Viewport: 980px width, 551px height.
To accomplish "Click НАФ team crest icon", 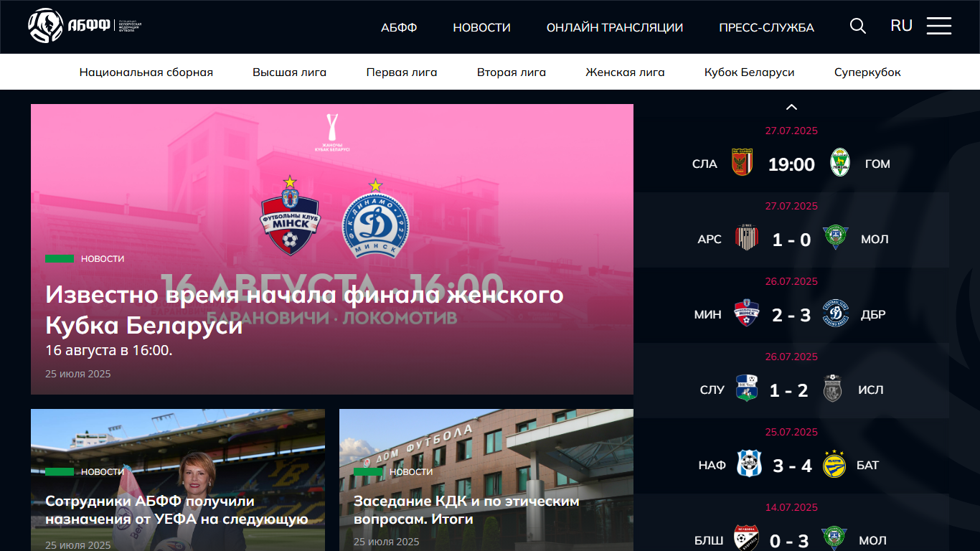I will tap(750, 464).
